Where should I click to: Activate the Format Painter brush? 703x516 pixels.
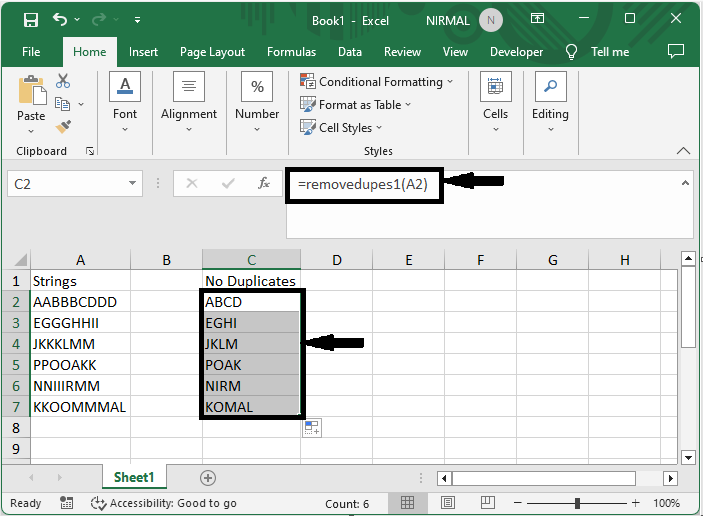(x=63, y=126)
